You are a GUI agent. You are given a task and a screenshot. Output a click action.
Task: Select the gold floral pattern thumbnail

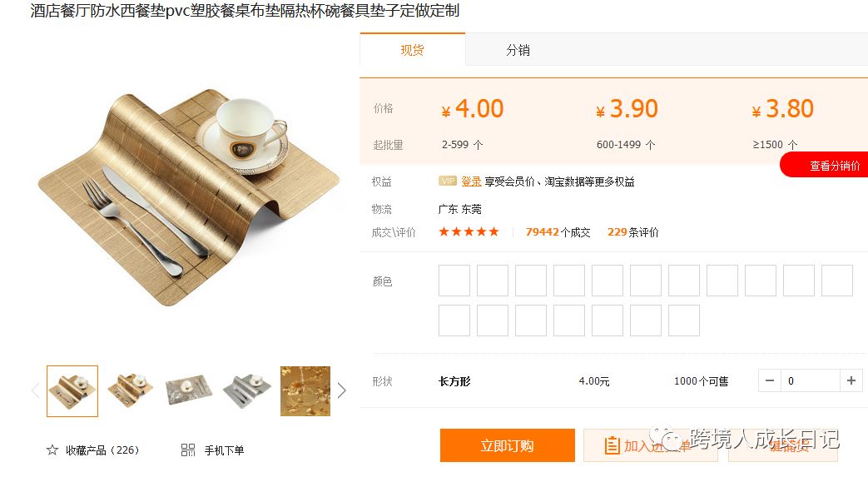point(305,391)
